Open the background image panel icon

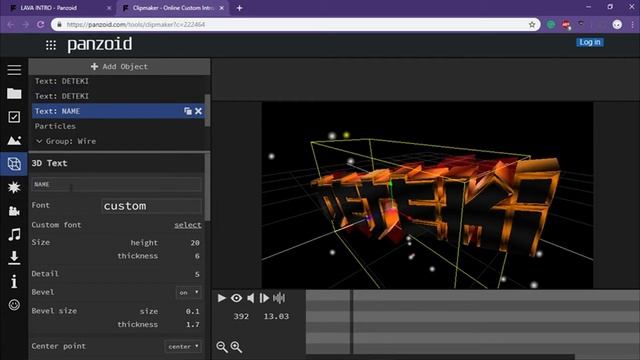point(14,140)
